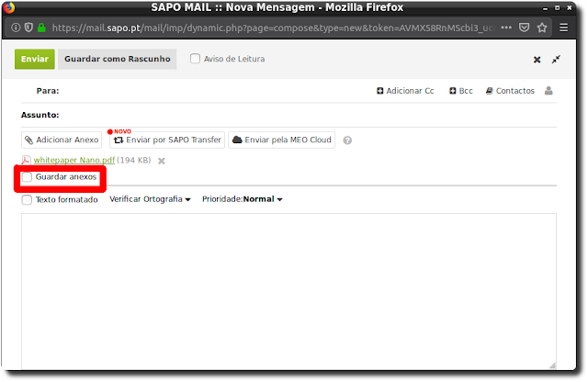Click the cloud icon on MEO Cloud button
588x382 pixels.
click(237, 140)
